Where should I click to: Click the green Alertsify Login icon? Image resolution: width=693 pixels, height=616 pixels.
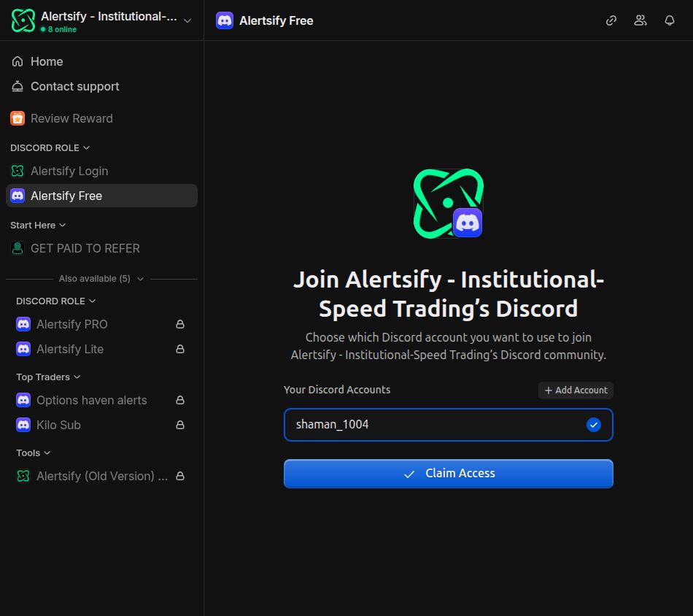(x=18, y=171)
